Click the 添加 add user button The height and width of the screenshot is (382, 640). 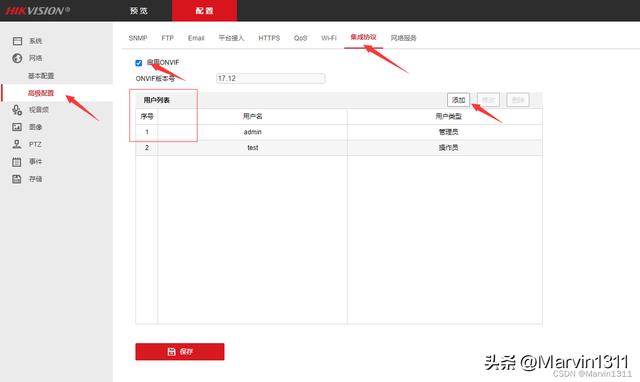coord(458,100)
